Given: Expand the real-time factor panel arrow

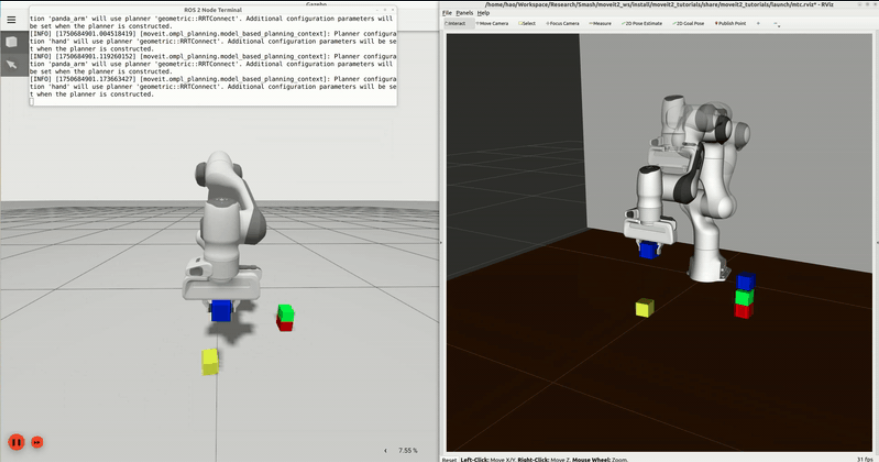Looking at the screenshot, I should pyautogui.click(x=386, y=451).
